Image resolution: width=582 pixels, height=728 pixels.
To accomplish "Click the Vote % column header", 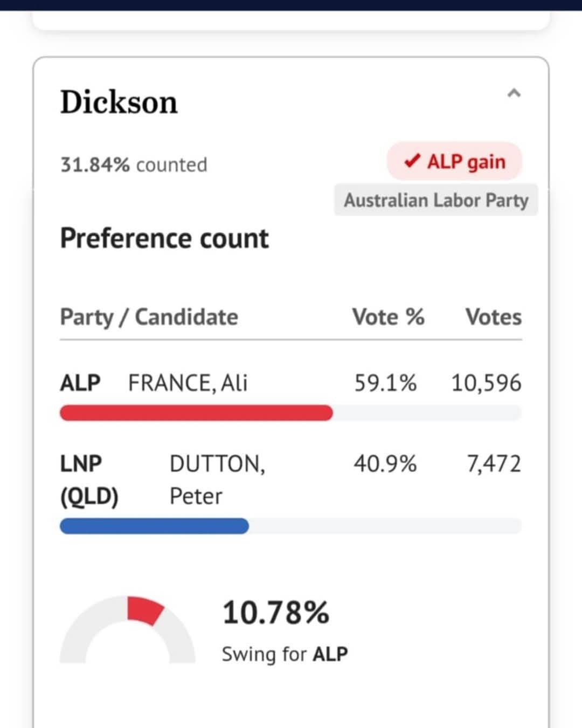I will tap(388, 317).
